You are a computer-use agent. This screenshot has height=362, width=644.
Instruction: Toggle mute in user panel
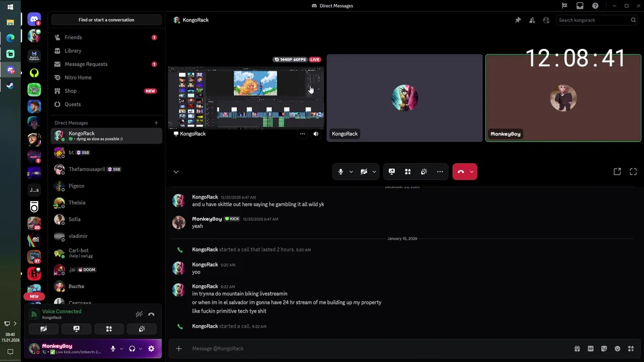113,348
